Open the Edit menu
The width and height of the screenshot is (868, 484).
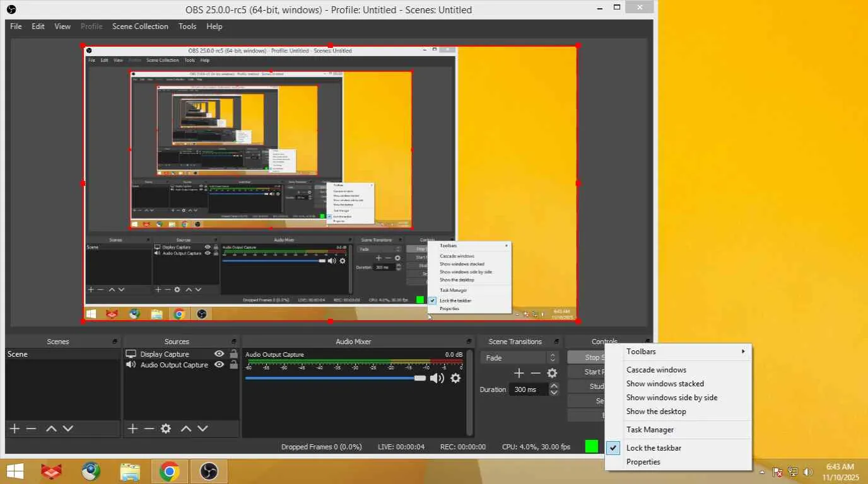38,26
